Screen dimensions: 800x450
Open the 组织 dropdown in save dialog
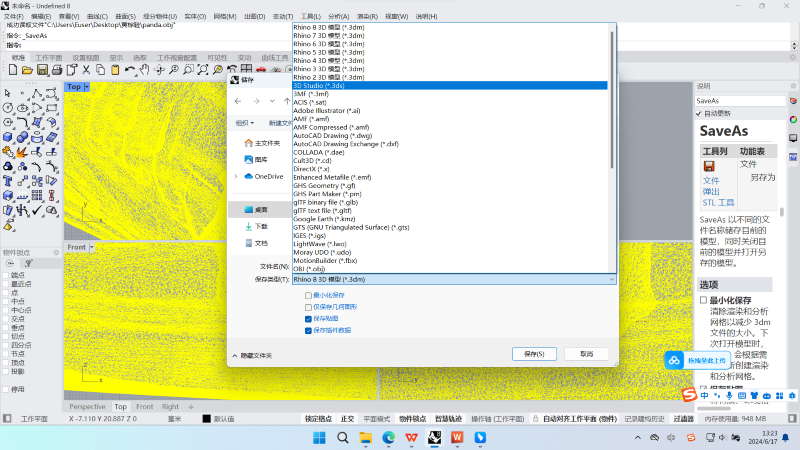pyautogui.click(x=244, y=123)
